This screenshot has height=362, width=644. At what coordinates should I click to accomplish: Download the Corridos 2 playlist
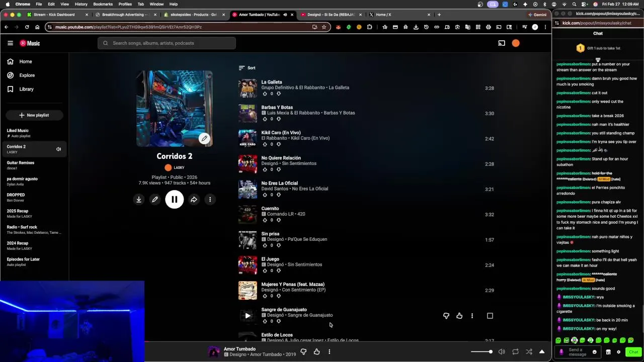[x=139, y=200]
